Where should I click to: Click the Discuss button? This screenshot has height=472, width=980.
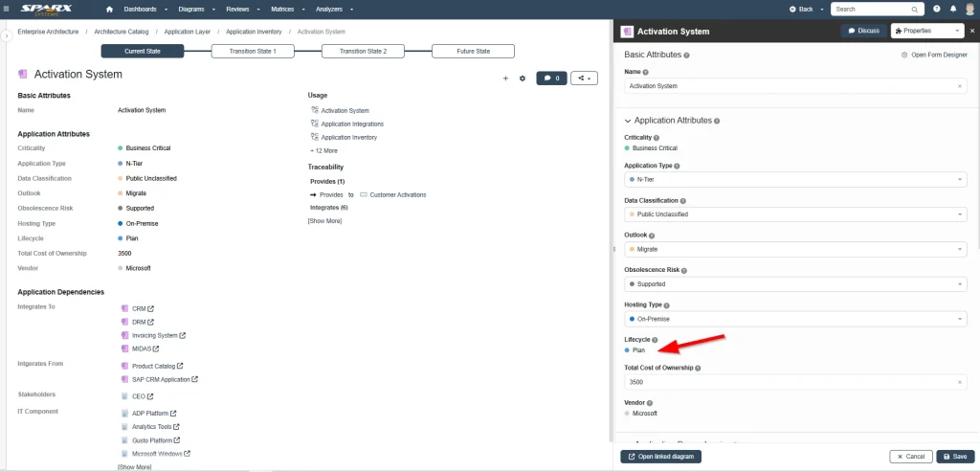(864, 31)
